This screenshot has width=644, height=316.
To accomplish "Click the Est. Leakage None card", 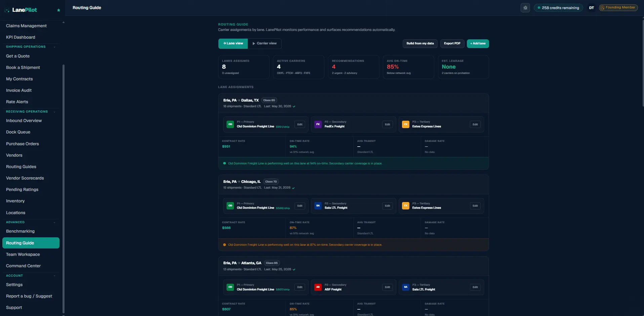I will 463,67.
